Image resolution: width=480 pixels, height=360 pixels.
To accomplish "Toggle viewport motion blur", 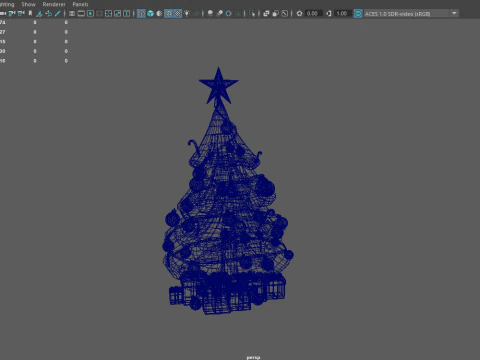I will coord(219,13).
